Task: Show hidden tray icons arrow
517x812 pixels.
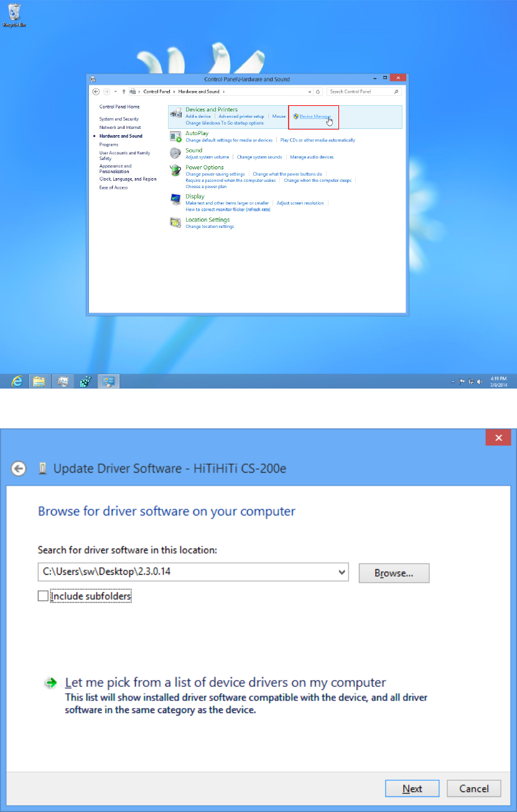Action: point(453,382)
